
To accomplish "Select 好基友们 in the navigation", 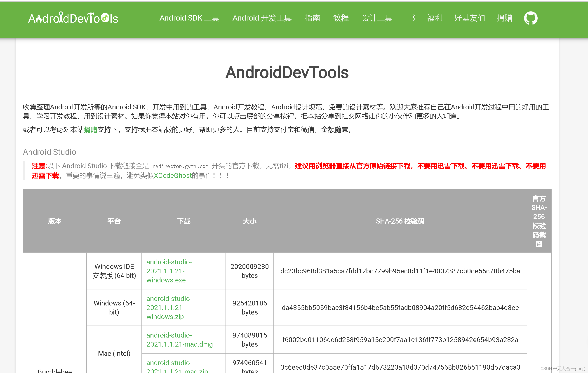I will pos(469,18).
